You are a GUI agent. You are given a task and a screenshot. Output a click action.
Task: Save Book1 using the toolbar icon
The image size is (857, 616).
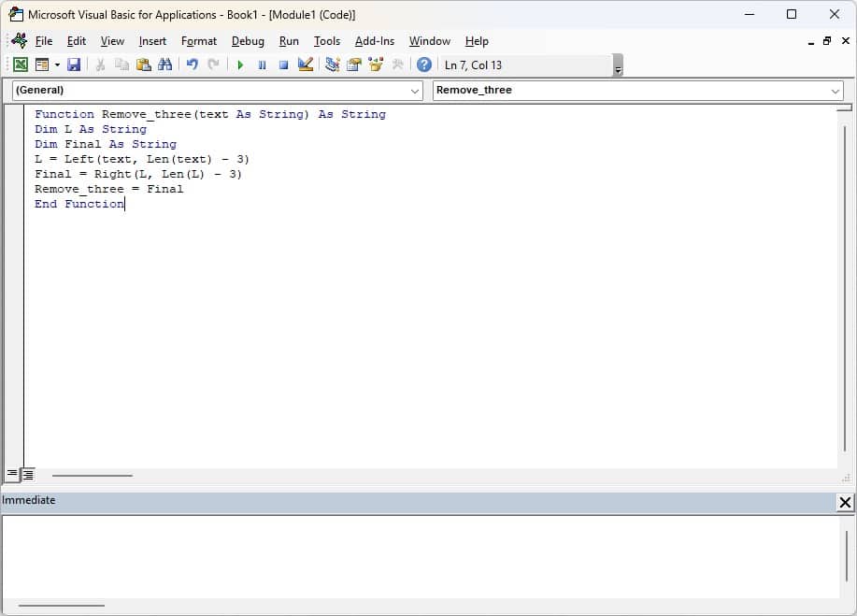[x=73, y=64]
